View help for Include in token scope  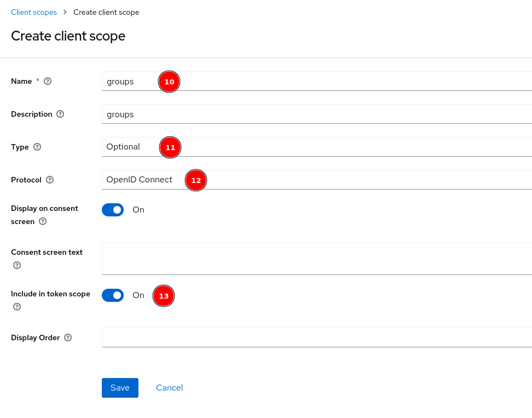16,307
